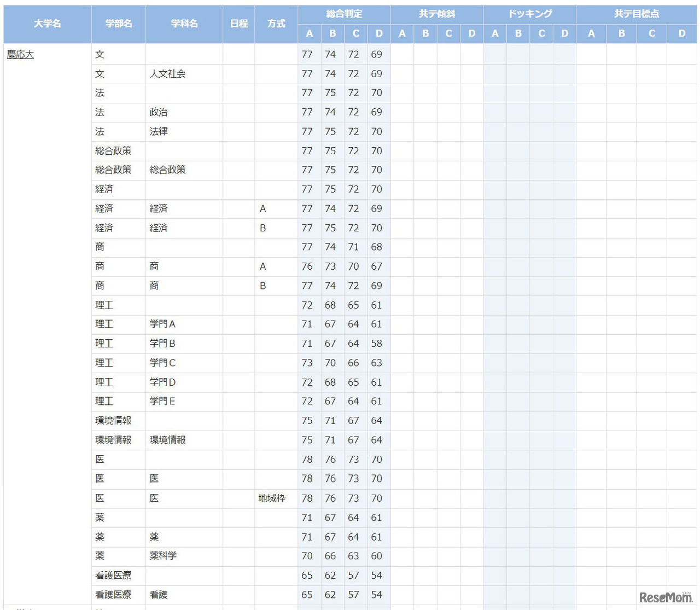Screen dimensions: 700x610
Task: Click the value 72 in the 人文社会 row
Action: 354,74
